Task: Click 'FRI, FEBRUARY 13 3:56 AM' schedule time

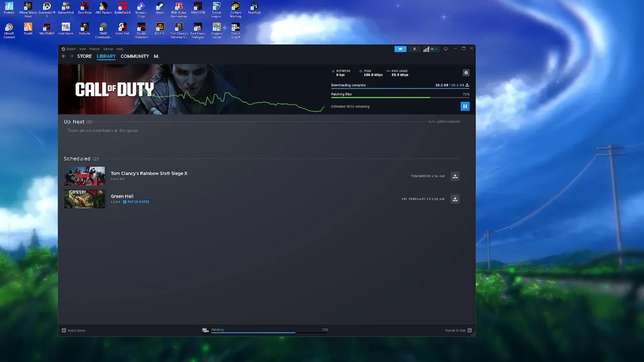Action: pos(423,199)
